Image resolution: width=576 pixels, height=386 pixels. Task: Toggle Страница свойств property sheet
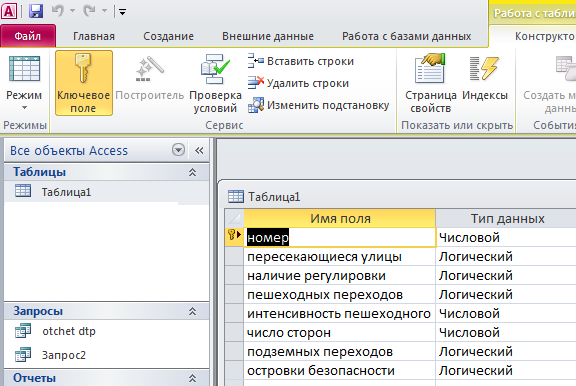[x=431, y=83]
